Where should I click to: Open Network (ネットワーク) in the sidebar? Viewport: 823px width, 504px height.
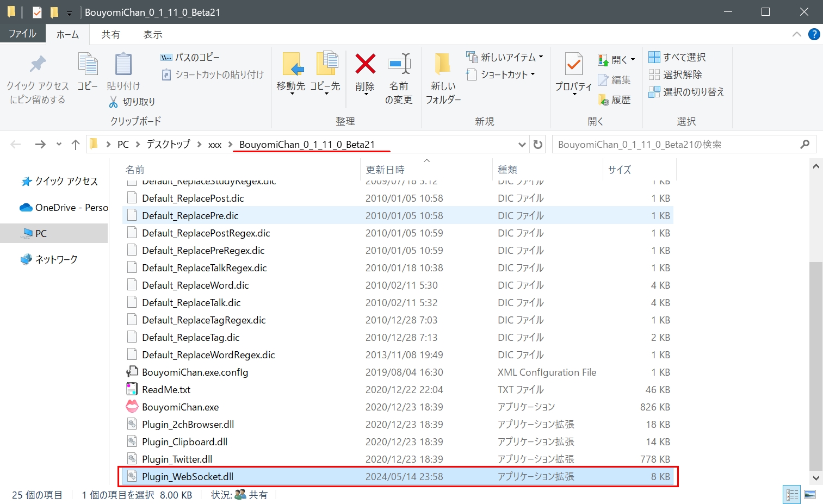coord(49,259)
